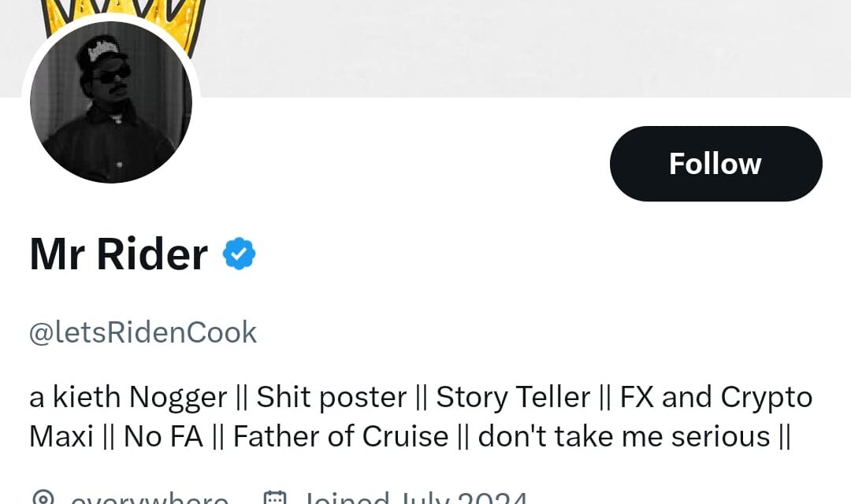Click "FX and Crypto" in the bio
Viewport: 851px width, 504px height.
pos(716,397)
